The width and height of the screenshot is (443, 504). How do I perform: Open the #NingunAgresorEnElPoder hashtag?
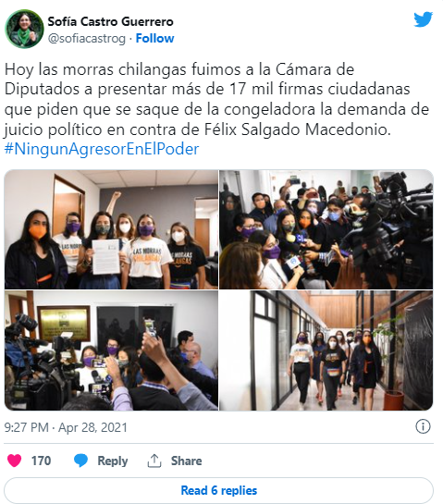[102, 149]
